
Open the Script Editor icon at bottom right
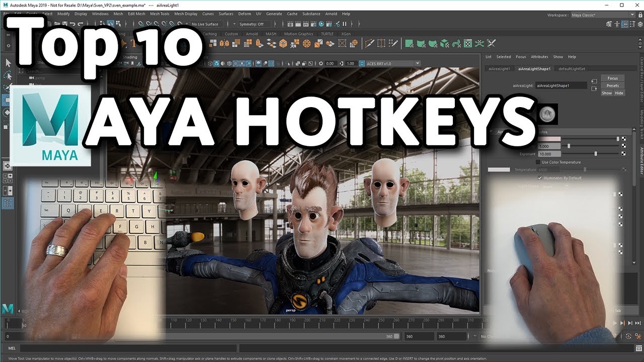638,348
